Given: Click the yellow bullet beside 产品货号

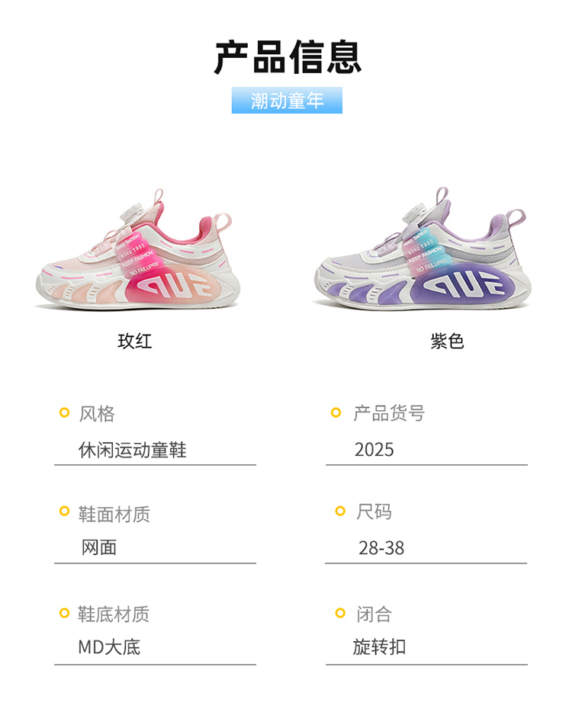Looking at the screenshot, I should coord(336,412).
